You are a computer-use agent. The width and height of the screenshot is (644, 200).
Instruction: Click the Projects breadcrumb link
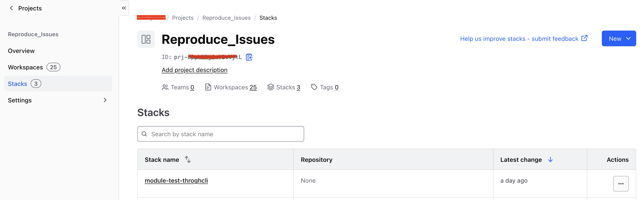click(183, 18)
